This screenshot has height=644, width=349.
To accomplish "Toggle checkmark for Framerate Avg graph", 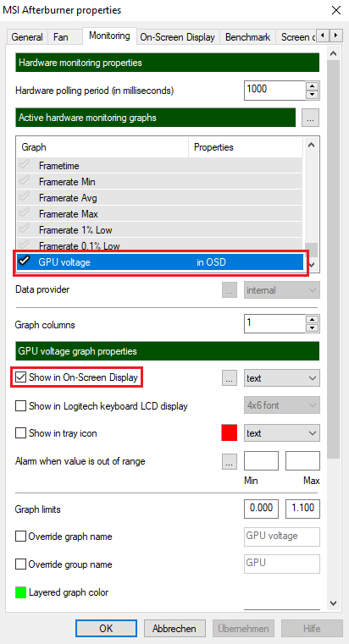I will (x=25, y=197).
